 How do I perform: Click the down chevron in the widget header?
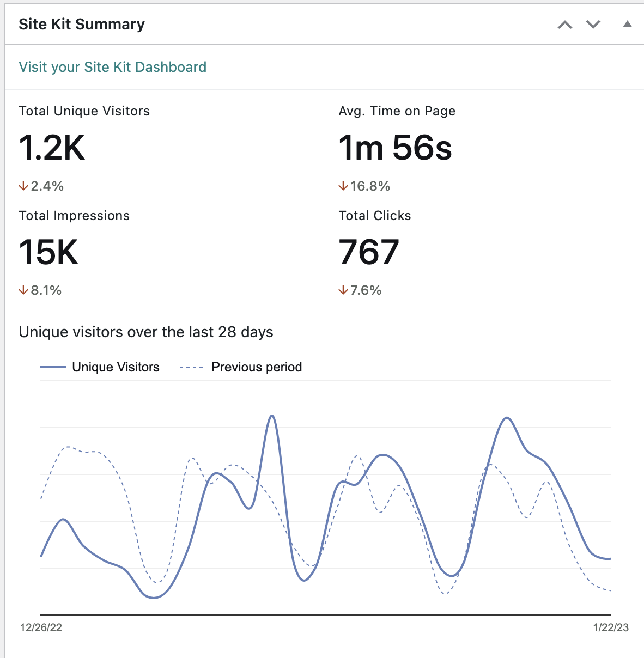pos(593,25)
